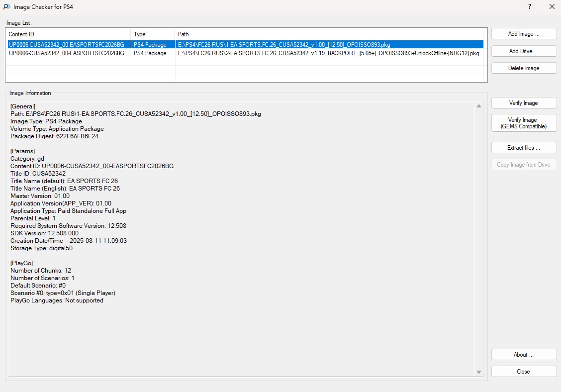This screenshot has height=392, width=561.
Task: Click inside the Image Information text area
Action: point(239,328)
